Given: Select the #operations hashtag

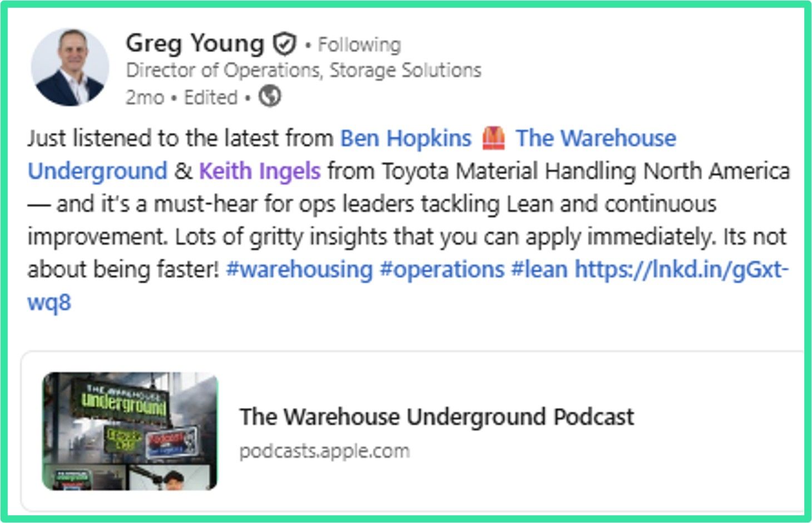Looking at the screenshot, I should pos(442,269).
